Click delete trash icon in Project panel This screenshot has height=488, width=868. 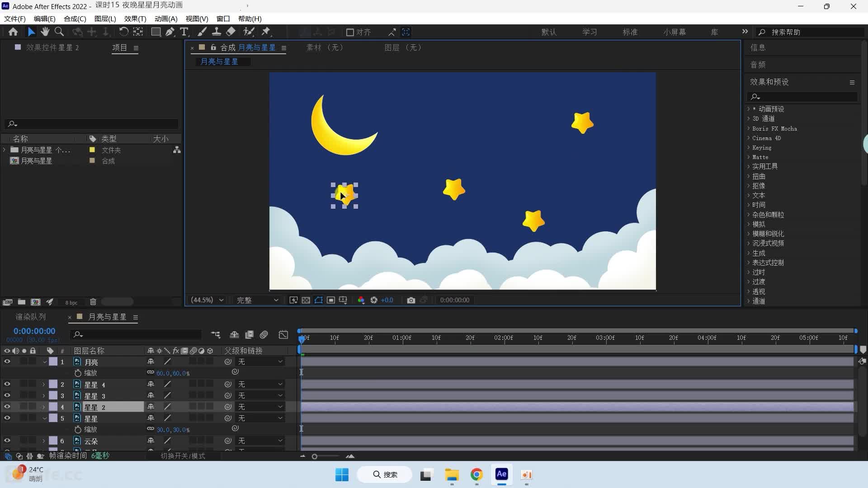[93, 302]
